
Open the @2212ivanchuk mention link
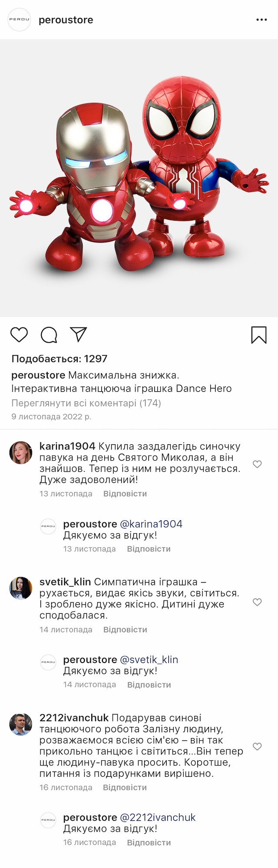(x=158, y=817)
